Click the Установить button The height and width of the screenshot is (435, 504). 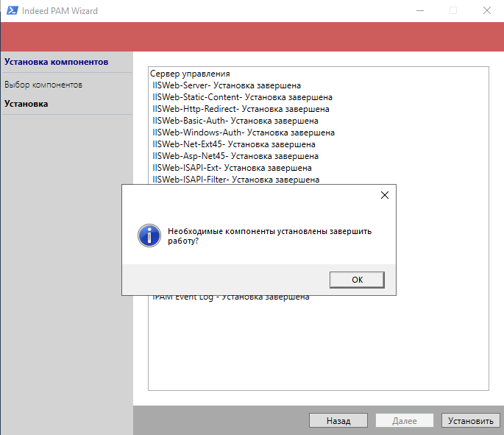pos(471,421)
